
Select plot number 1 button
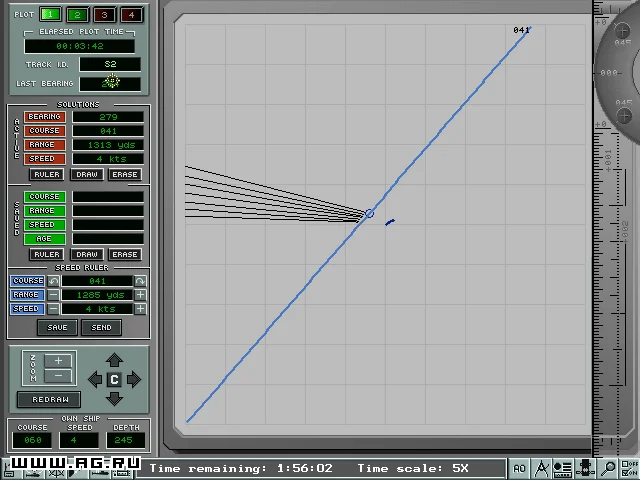[x=51, y=15]
